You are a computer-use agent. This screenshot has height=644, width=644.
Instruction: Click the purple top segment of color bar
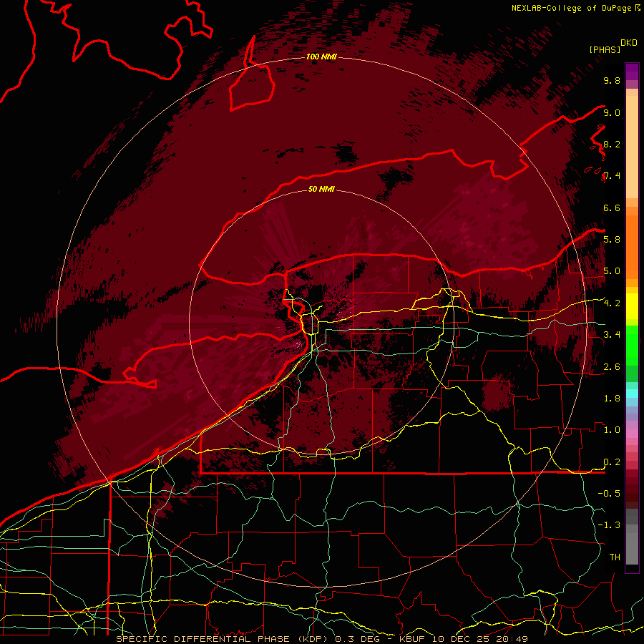632,72
